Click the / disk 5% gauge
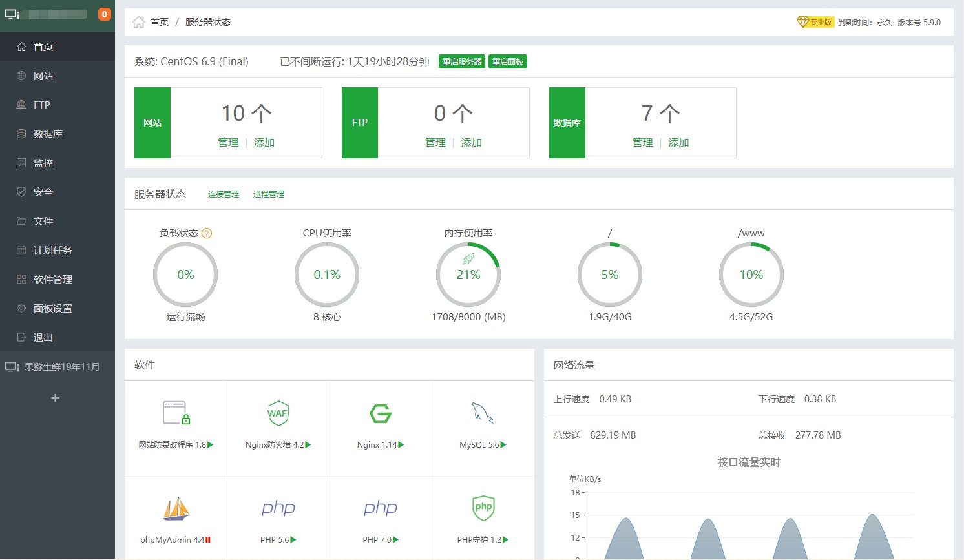This screenshot has height=560, width=964. pyautogui.click(x=610, y=275)
